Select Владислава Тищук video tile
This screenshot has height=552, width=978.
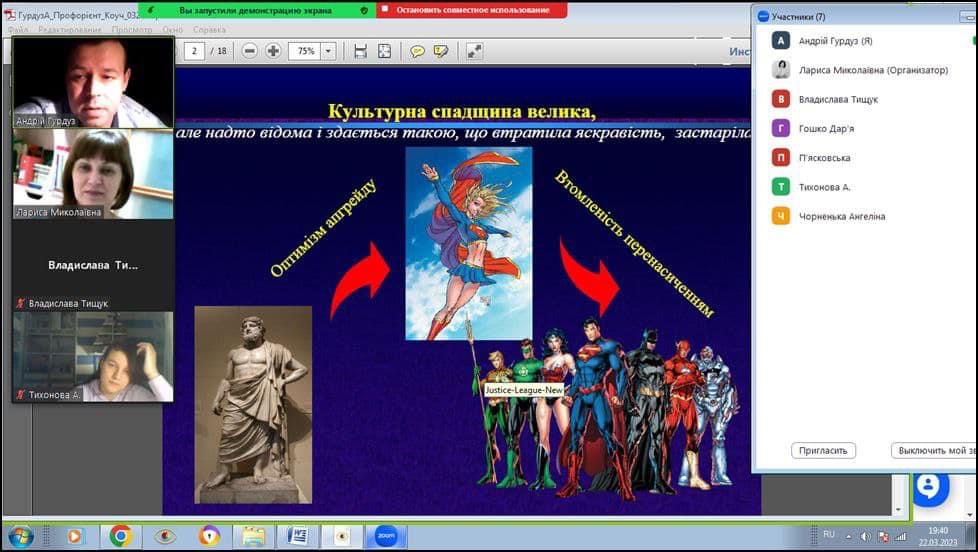pos(93,266)
